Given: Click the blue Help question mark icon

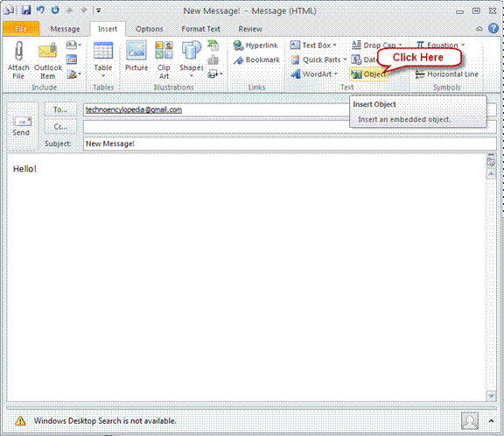Looking at the screenshot, I should pos(493,29).
